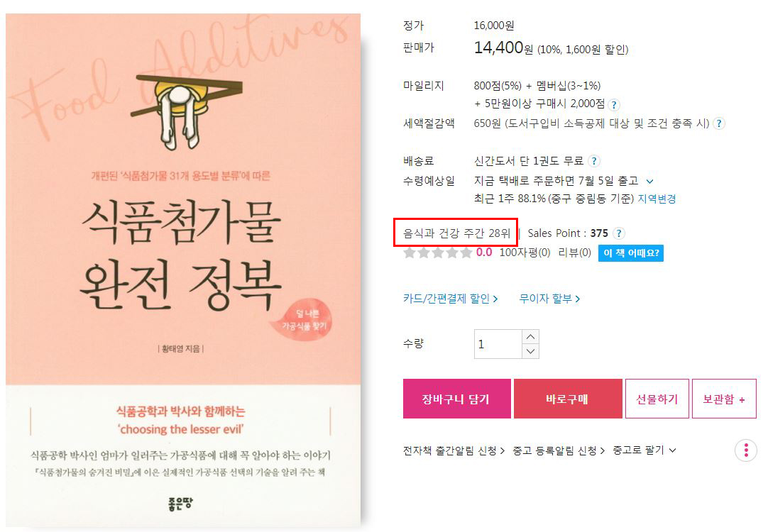Increase quantity with the up arrow
The height and width of the screenshot is (532, 768).
tap(530, 337)
